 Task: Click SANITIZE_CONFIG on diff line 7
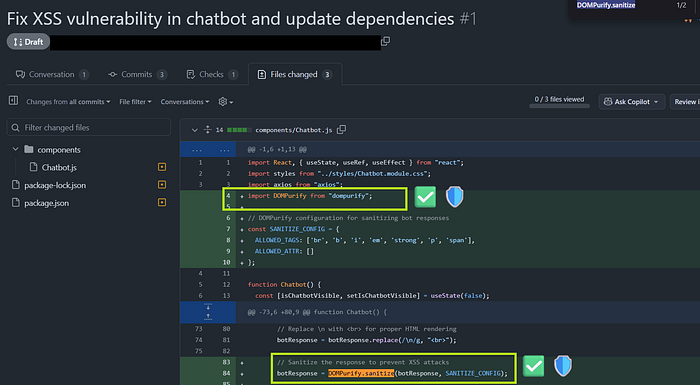297,229
